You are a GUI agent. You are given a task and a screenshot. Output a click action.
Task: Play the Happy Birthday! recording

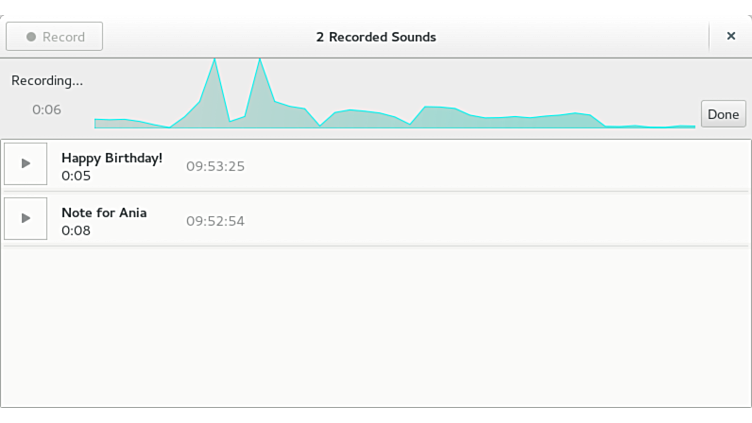26,164
